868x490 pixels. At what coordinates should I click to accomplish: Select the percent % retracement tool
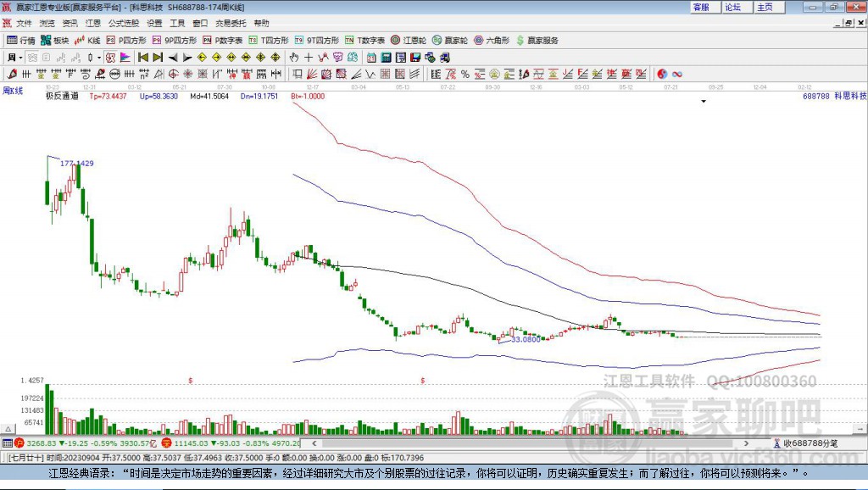465,75
